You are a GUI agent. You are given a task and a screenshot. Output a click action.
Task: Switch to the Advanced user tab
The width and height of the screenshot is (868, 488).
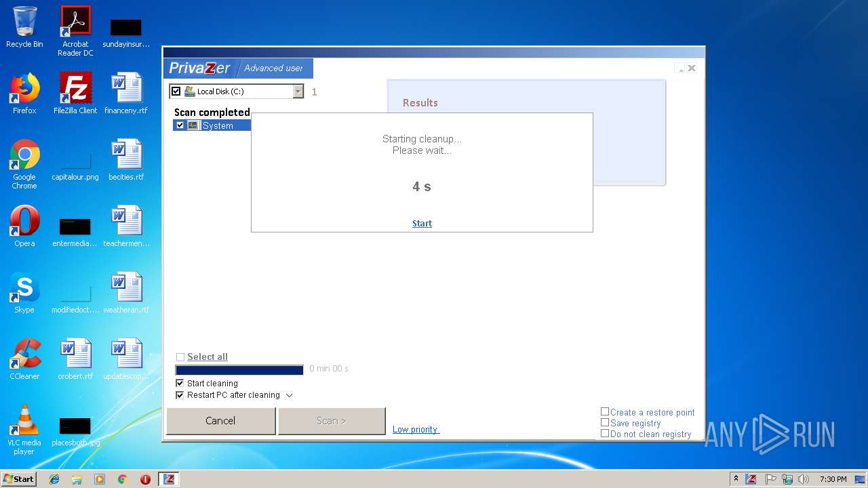click(x=274, y=68)
